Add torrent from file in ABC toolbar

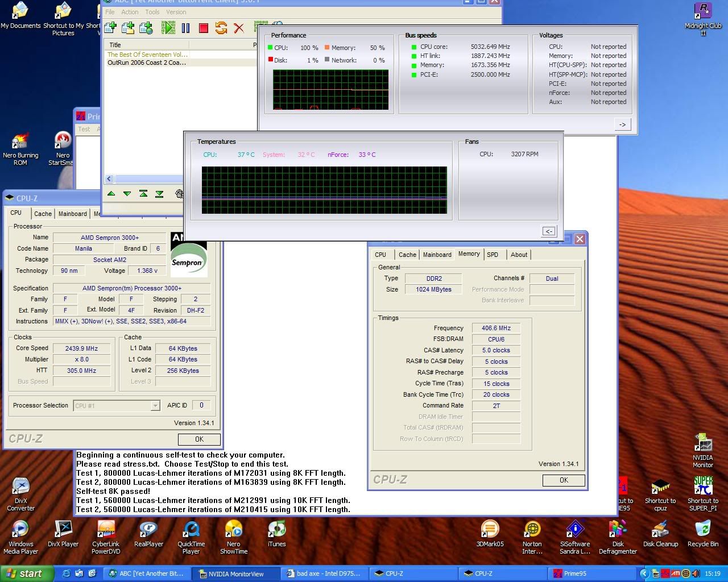110,27
